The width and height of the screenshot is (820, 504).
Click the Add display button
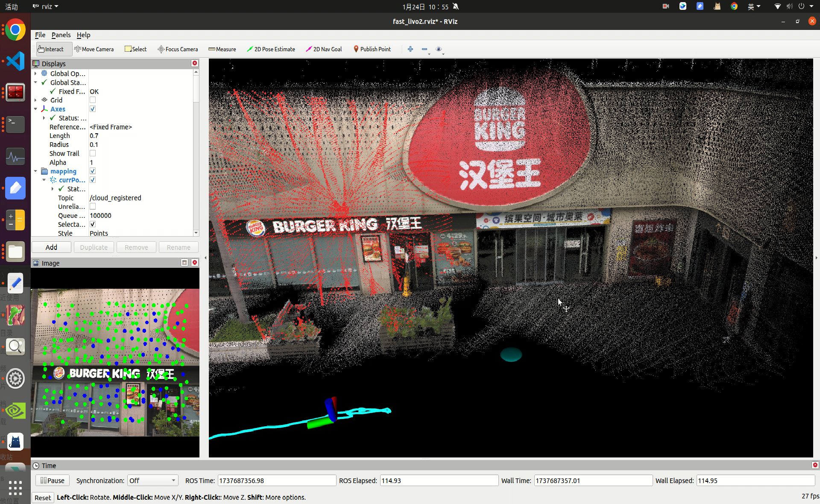51,247
